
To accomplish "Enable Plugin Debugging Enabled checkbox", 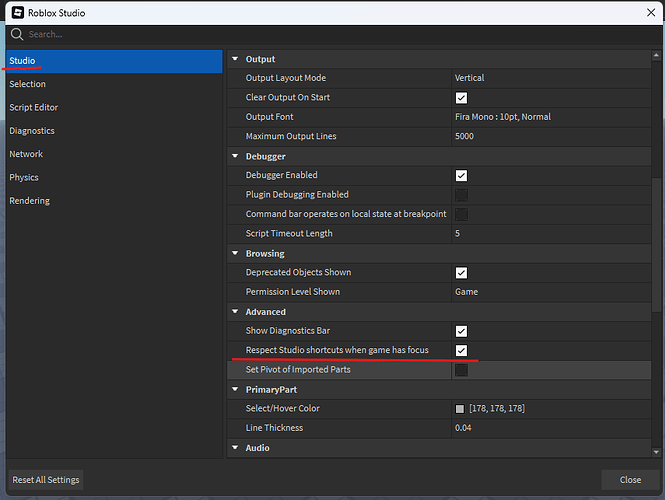I will (461, 195).
